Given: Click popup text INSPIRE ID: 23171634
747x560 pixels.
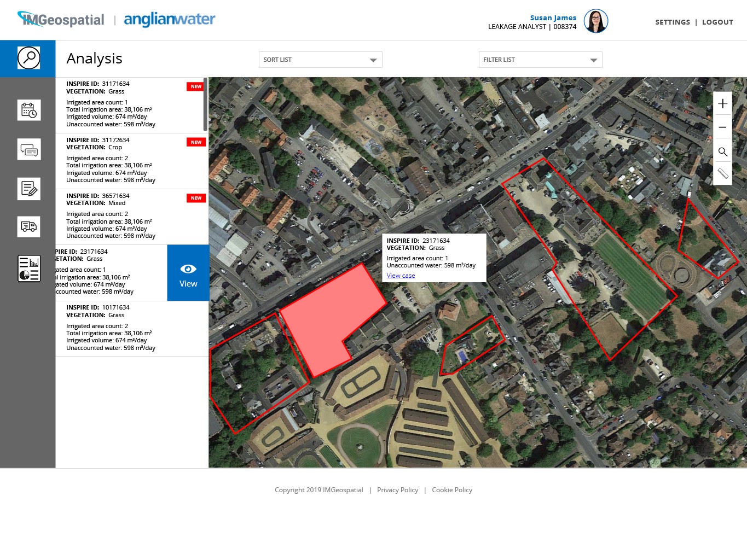Looking at the screenshot, I should (x=418, y=241).
